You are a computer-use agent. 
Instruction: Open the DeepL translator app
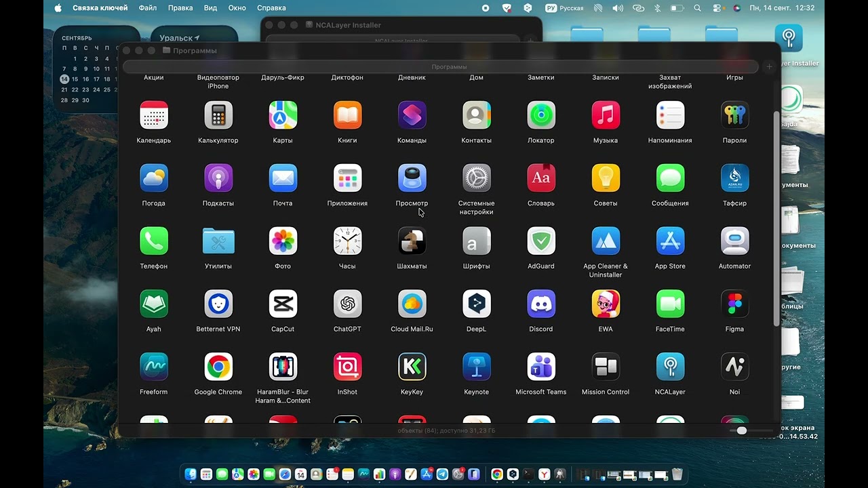[x=476, y=304]
